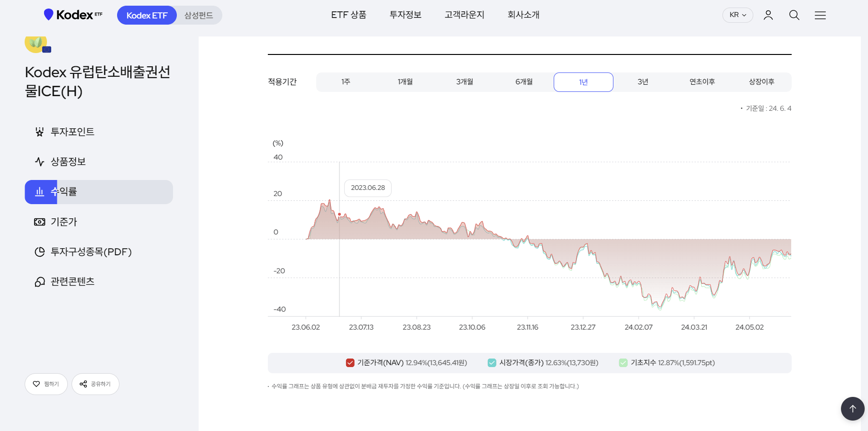
Task: Select the 1주 period tab
Action: 346,82
